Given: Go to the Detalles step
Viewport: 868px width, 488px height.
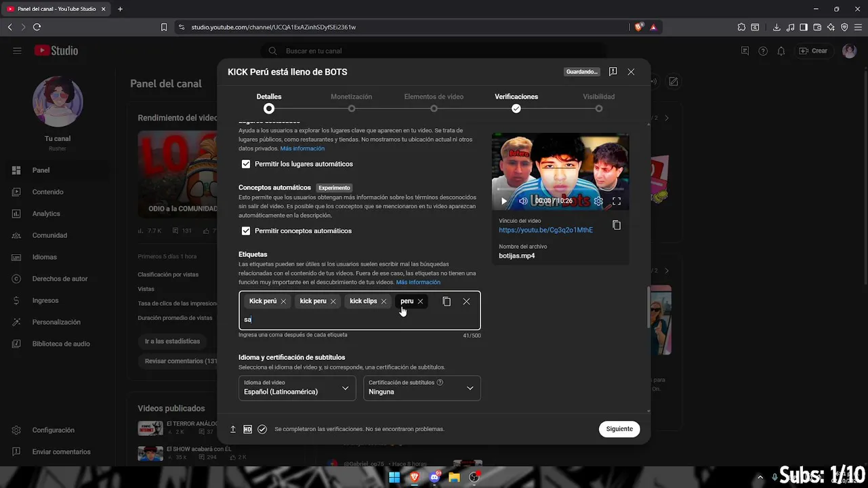Looking at the screenshot, I should click(x=269, y=102).
